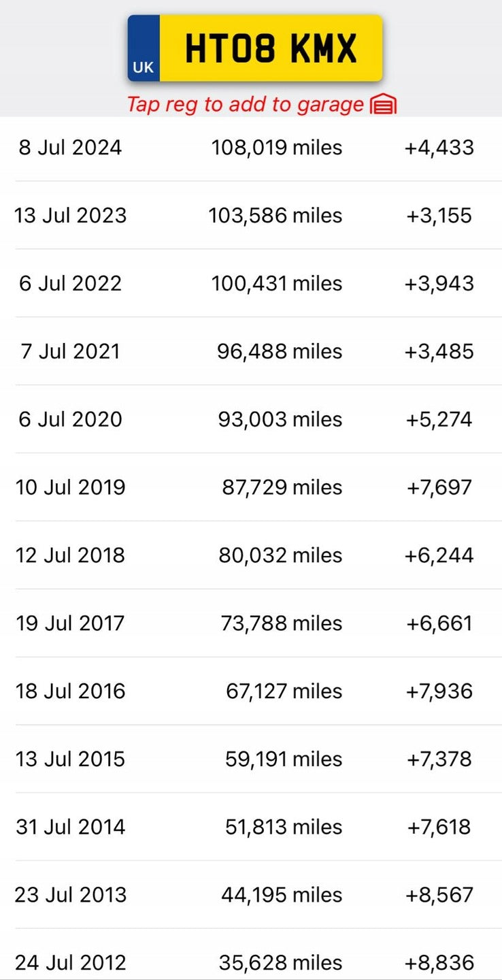Tap the 'Tap reg to add to garage' text

click(x=245, y=105)
